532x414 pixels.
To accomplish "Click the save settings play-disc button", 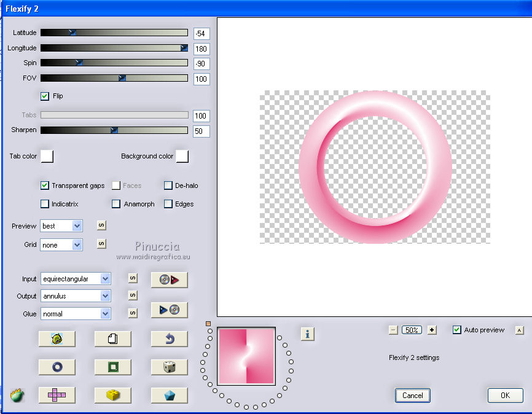I will 170,310.
